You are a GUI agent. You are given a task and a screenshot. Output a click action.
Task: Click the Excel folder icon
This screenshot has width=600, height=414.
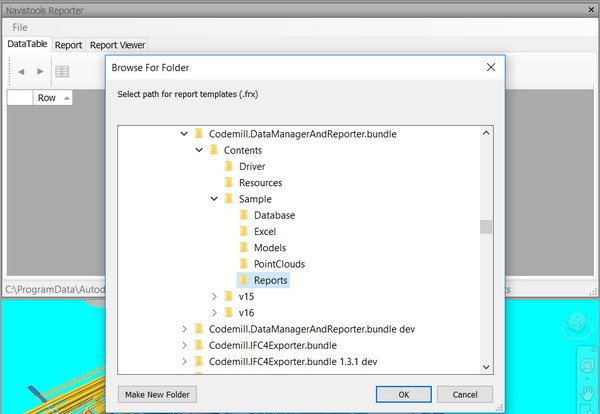244,231
